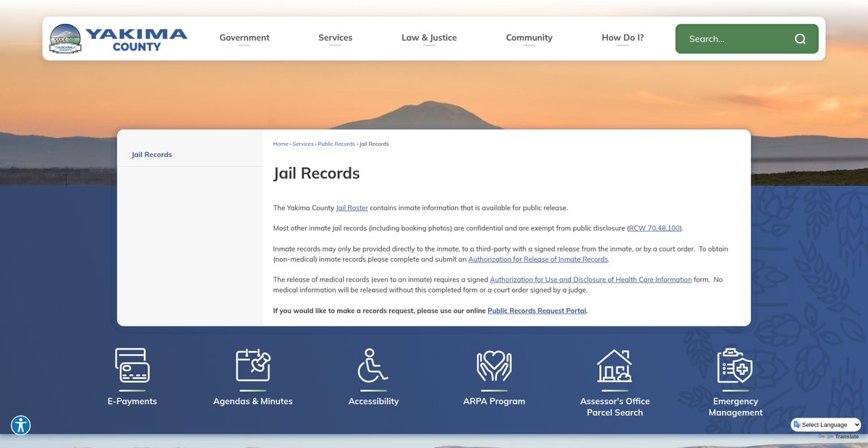This screenshot has height=448, width=868.
Task: Click the Google Translate attribution link
Action: click(838, 436)
